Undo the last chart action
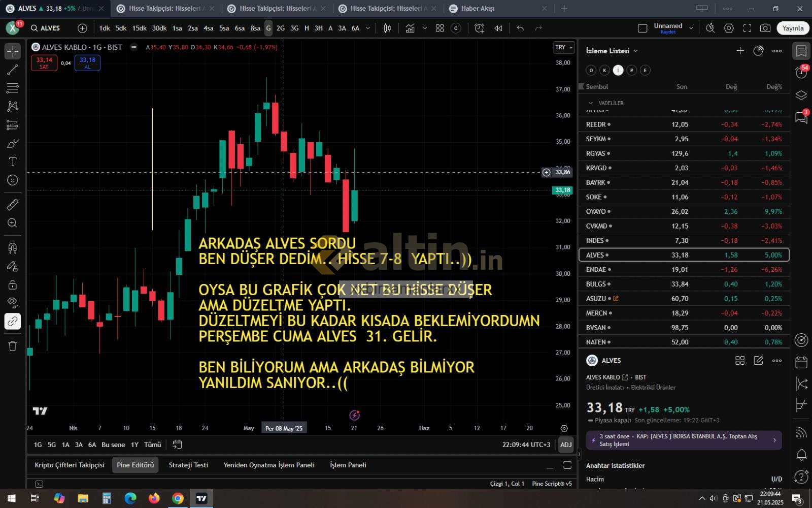This screenshot has height=508, width=812. pyautogui.click(x=520, y=28)
